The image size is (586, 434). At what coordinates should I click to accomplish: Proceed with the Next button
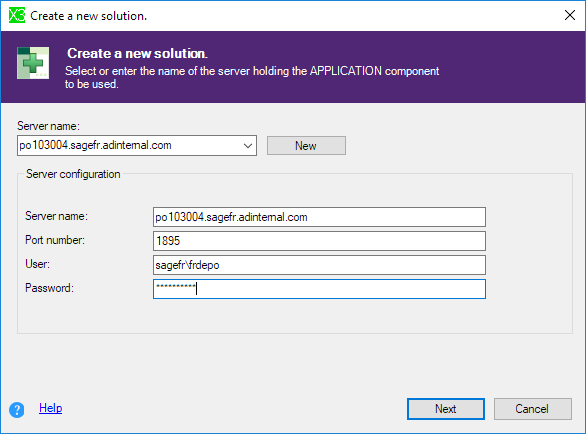click(446, 409)
